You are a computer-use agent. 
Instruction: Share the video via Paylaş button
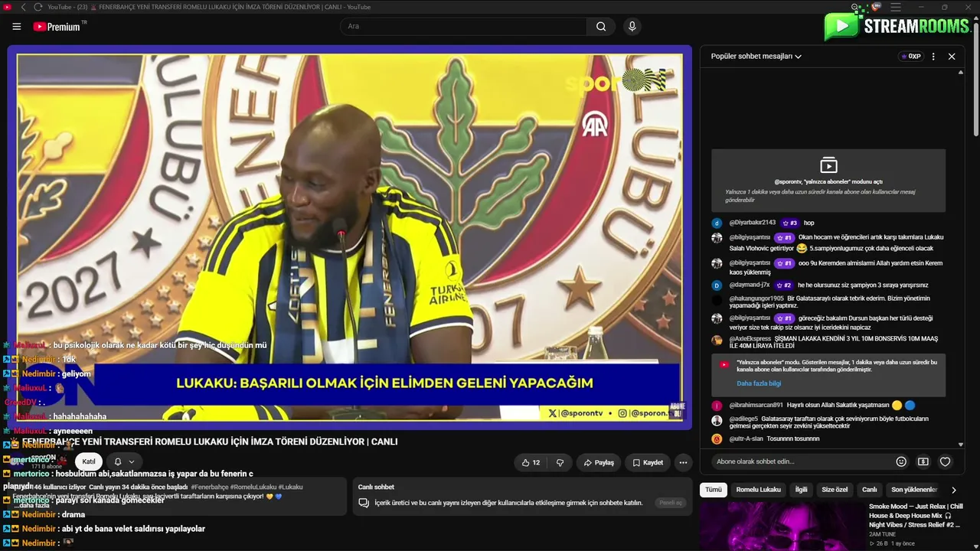pos(598,462)
